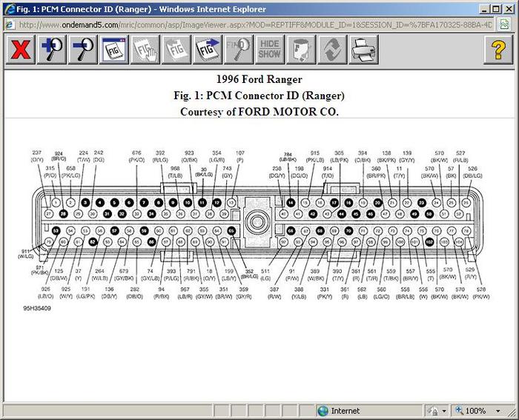Screen dimensions: 519x420
Task: Go to previous figure with left-arrow FIG icon
Action: tap(176, 50)
